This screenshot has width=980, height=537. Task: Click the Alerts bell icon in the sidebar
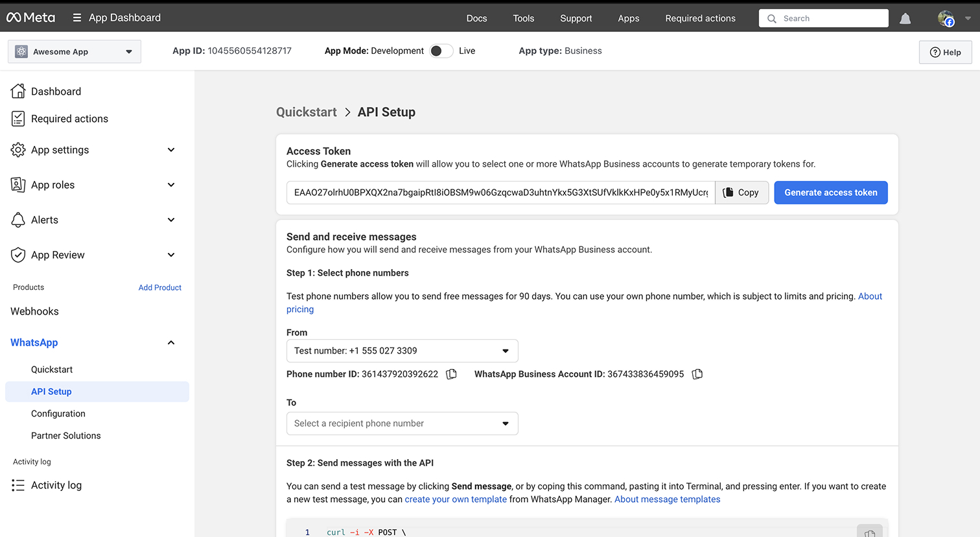pos(18,220)
